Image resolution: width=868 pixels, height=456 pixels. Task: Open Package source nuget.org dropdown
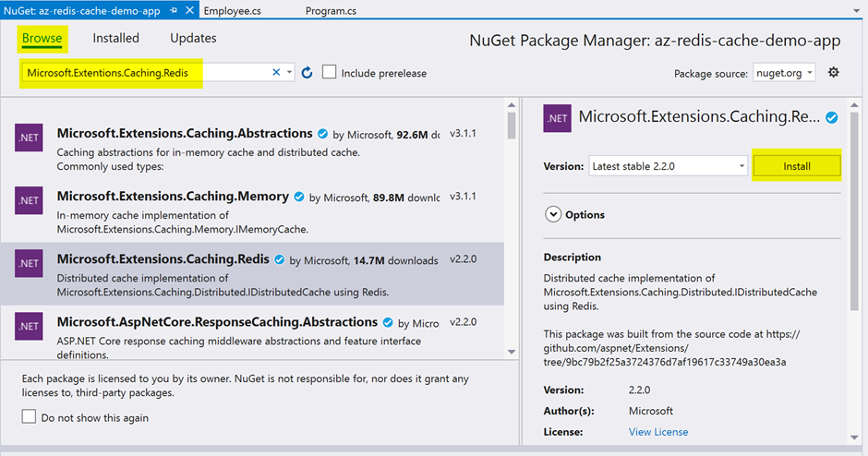click(784, 73)
